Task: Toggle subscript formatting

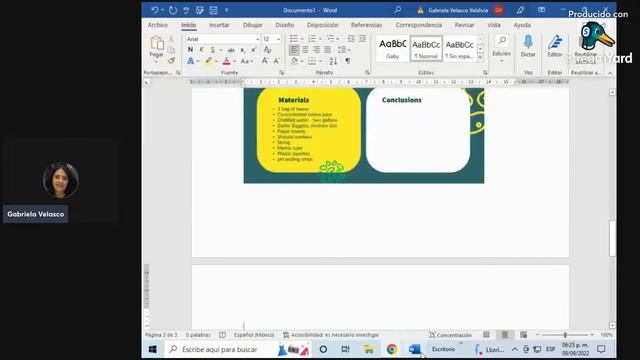Action: (x=243, y=50)
